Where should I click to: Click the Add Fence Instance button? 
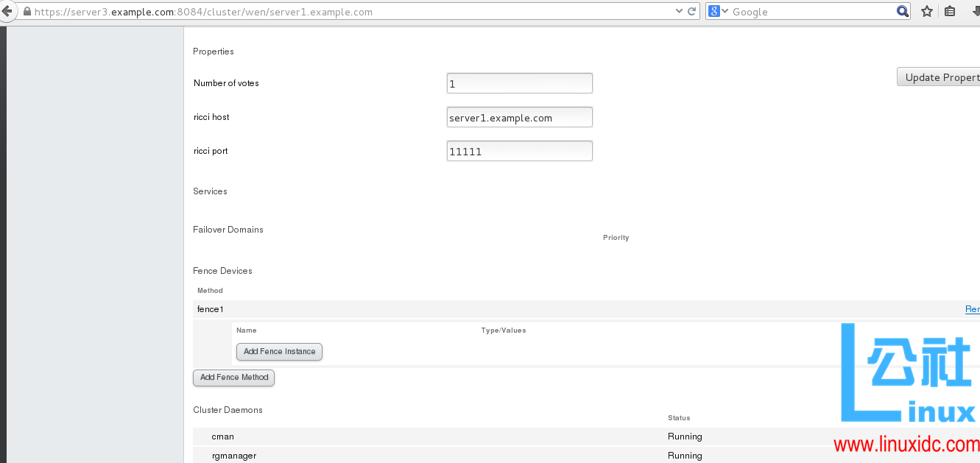[279, 352]
